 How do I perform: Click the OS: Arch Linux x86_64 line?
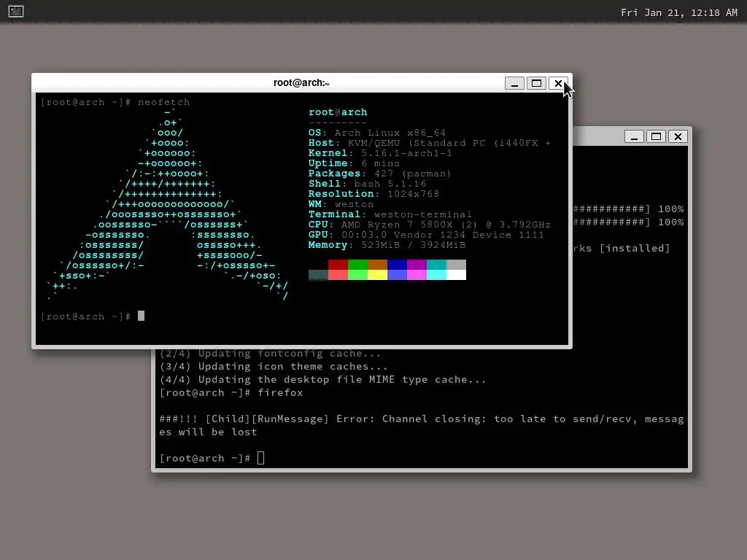click(x=377, y=133)
